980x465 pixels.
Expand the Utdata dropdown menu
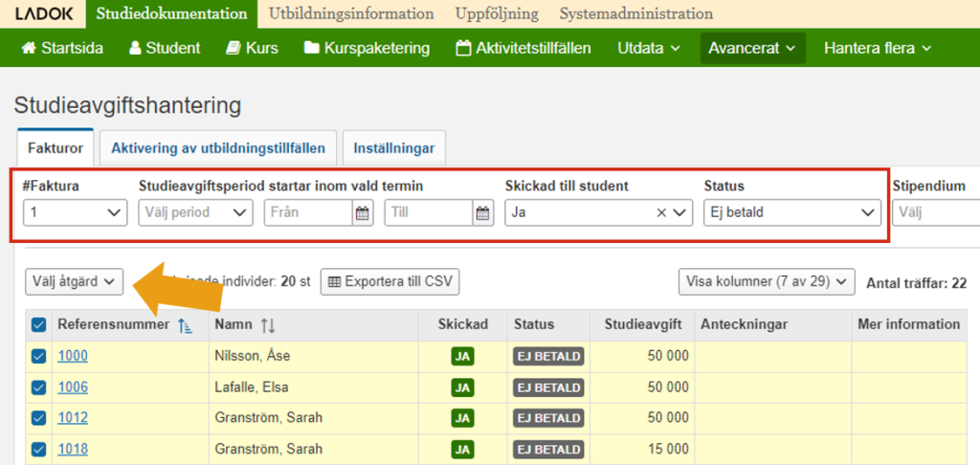[648, 48]
